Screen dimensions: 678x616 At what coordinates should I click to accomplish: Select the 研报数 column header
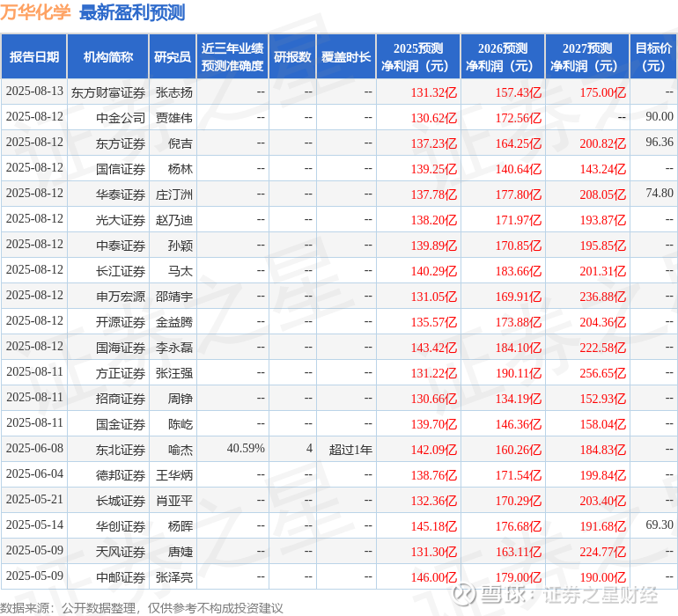click(292, 56)
